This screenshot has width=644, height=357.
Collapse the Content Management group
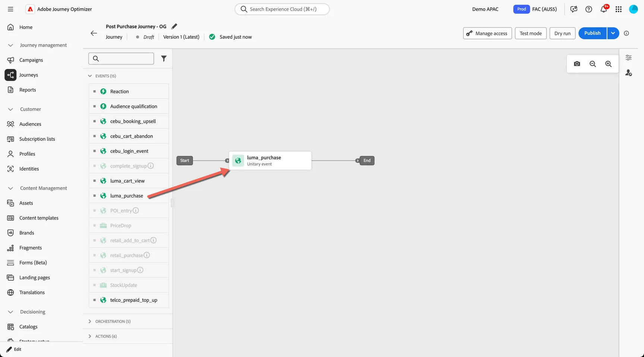point(10,188)
